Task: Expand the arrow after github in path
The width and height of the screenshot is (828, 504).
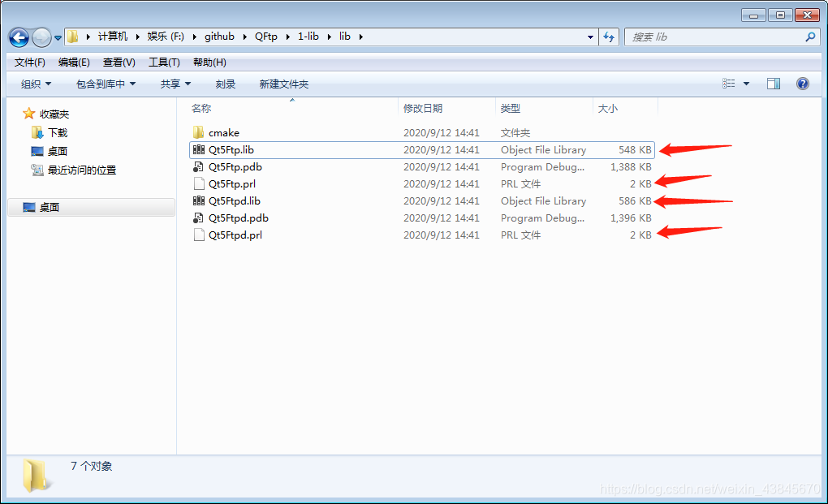Action: tap(244, 37)
